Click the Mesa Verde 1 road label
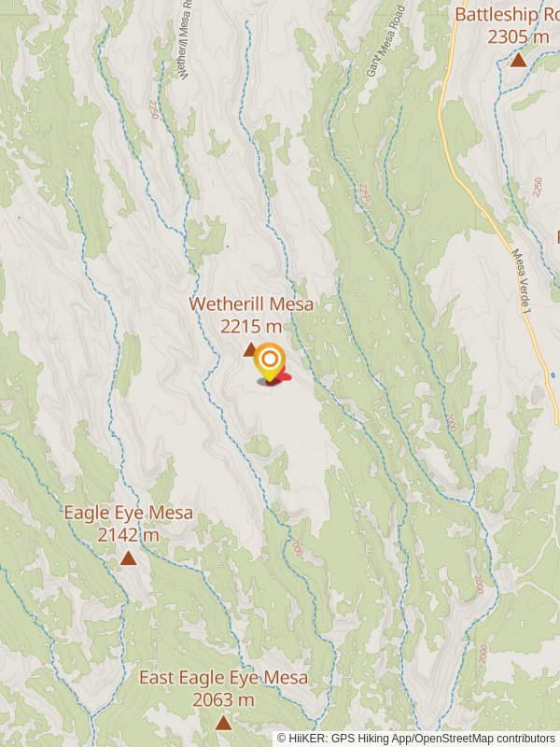The height and width of the screenshot is (747, 560). [521, 282]
